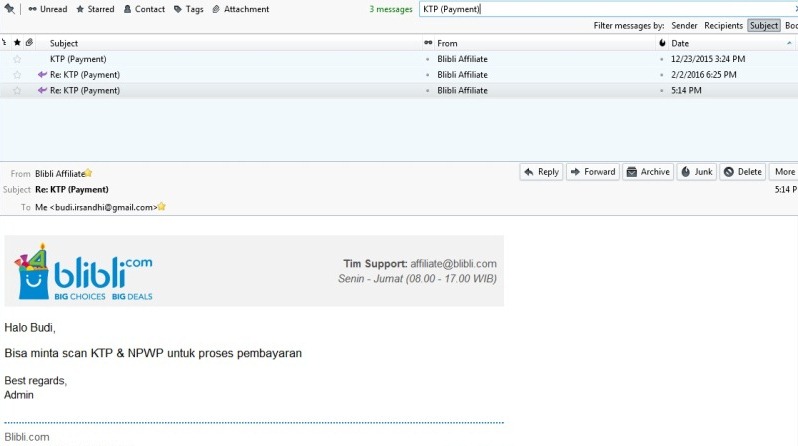The width and height of the screenshot is (798, 446).
Task: Toggle the Tags quick filter
Action: point(188,9)
